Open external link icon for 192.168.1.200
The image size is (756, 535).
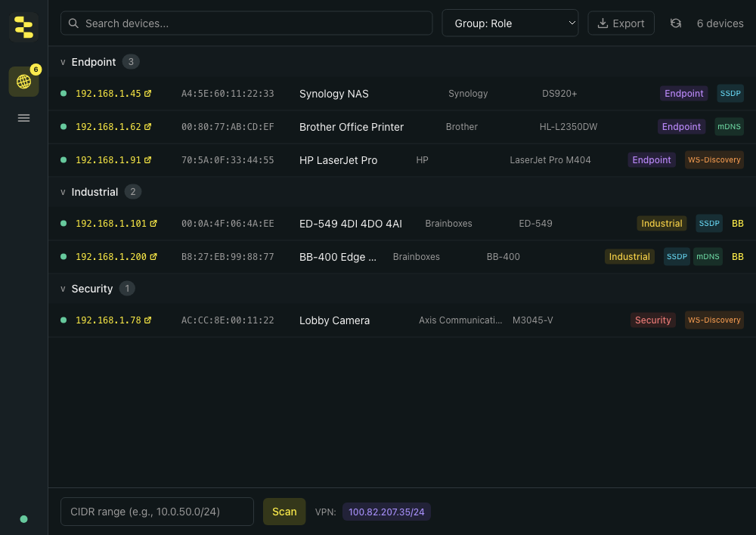[153, 257]
